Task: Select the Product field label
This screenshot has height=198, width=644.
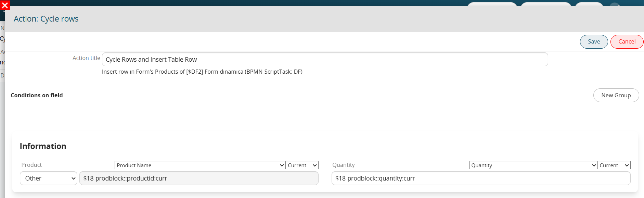Action: click(31, 165)
